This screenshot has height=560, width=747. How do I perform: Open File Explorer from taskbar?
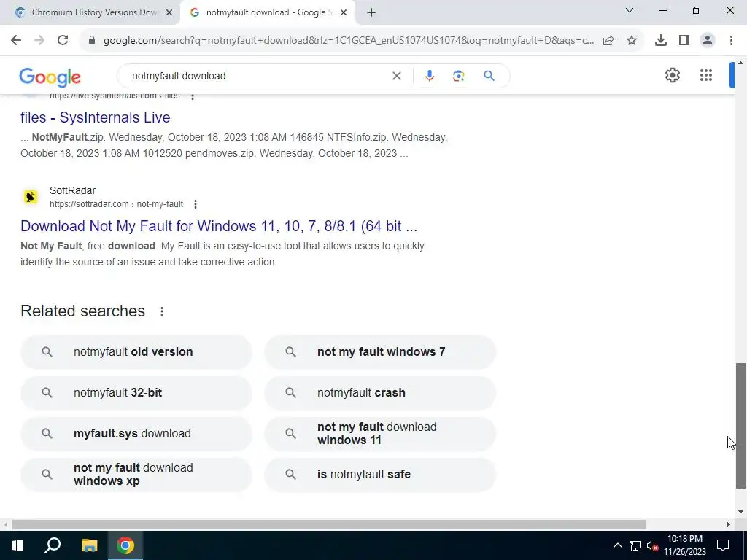(89, 545)
